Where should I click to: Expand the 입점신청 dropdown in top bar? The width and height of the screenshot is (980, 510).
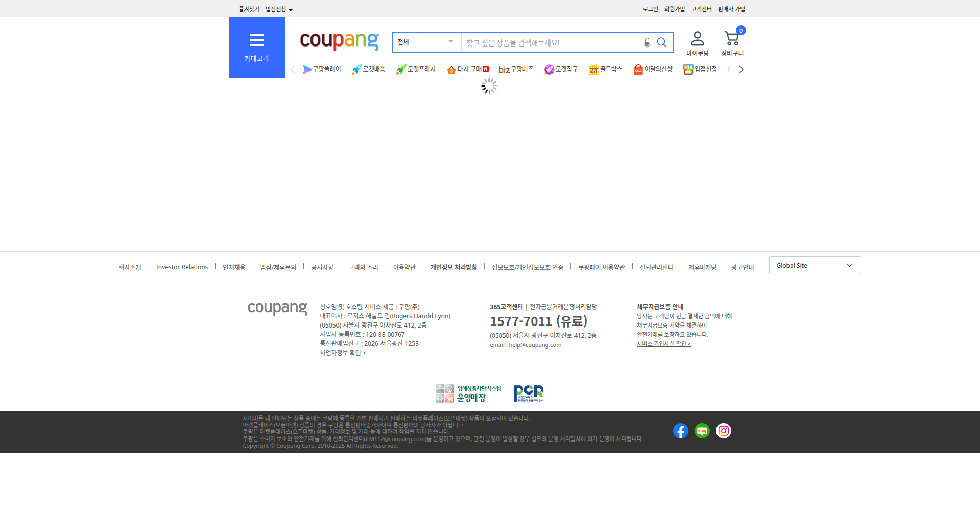279,9
